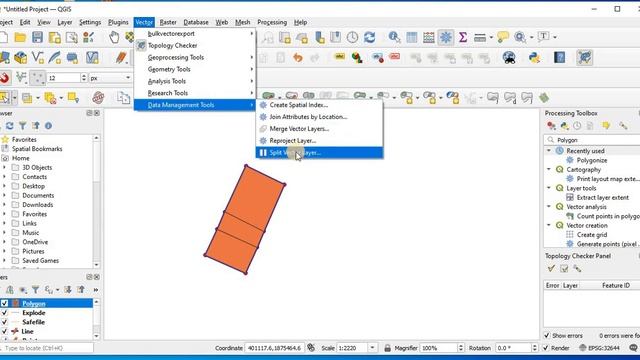Viewport: 640px width, 360px height.
Task: Click the Open Project folder icon
Action: click(20, 38)
